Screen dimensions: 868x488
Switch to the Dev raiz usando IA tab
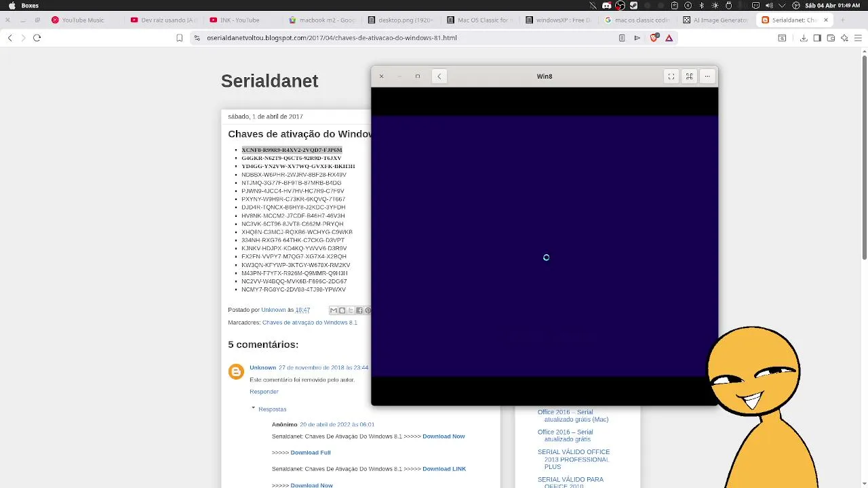pos(163,20)
